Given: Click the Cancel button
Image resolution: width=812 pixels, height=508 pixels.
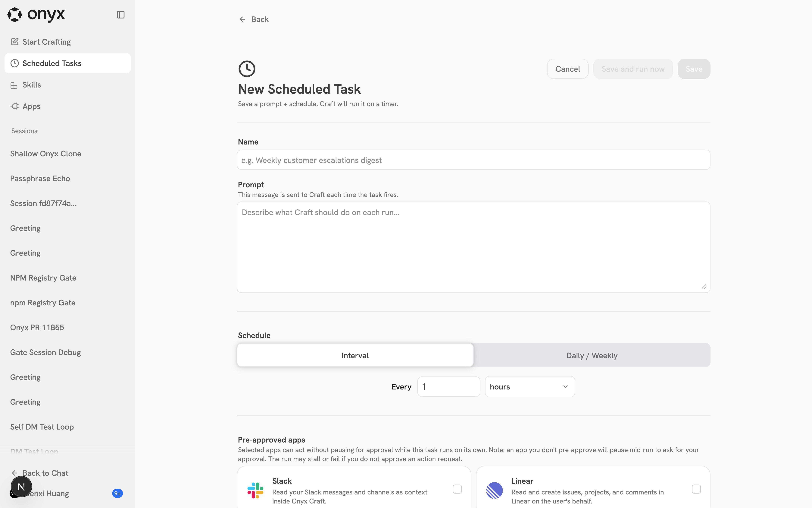Looking at the screenshot, I should [x=567, y=69].
